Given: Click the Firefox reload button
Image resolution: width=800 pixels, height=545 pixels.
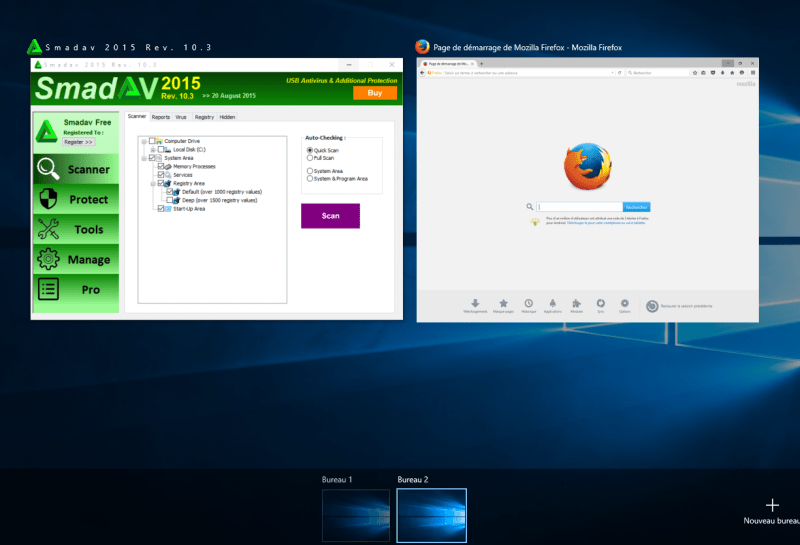Looking at the screenshot, I should (x=619, y=73).
